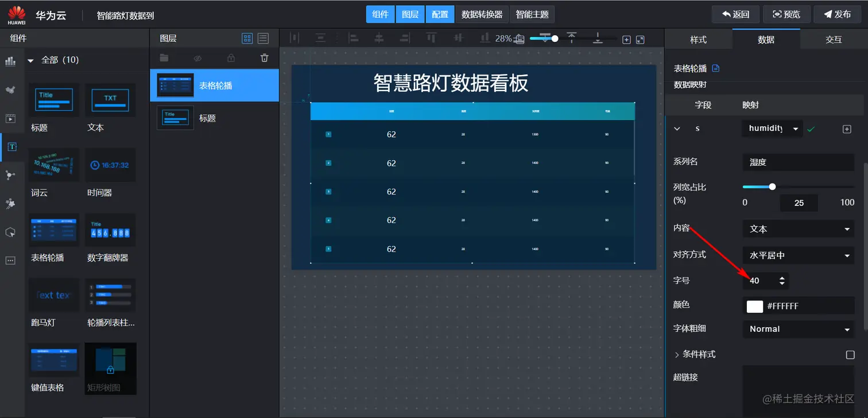
Task: Switch layers panel to list view
Action: pyautogui.click(x=263, y=38)
